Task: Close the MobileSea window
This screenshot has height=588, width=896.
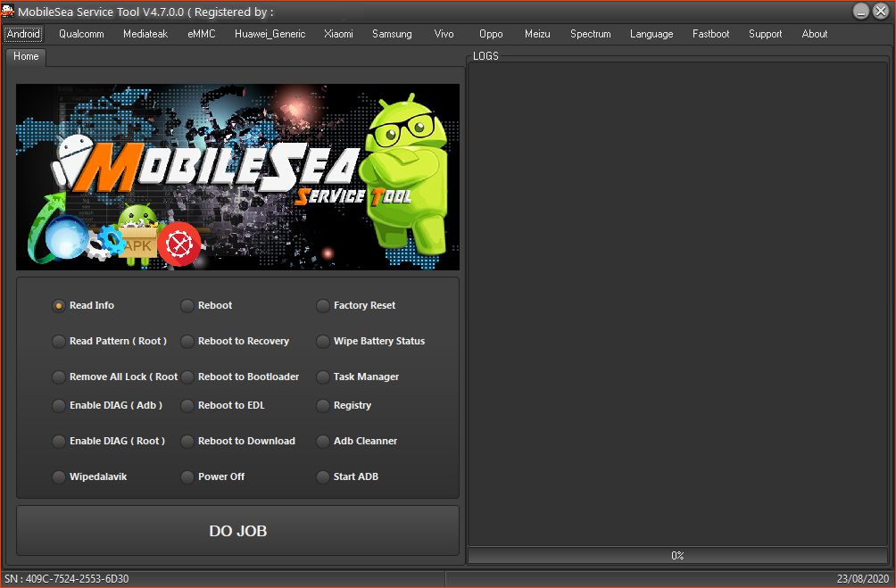Action: click(x=881, y=12)
